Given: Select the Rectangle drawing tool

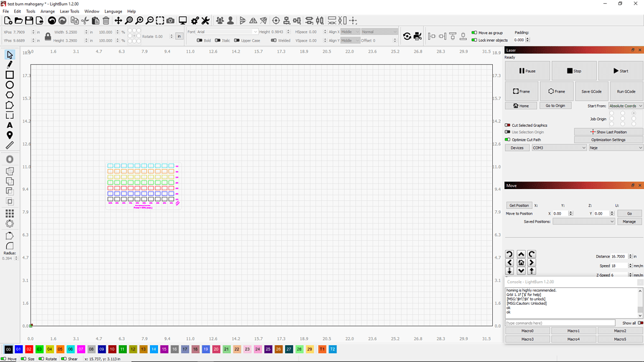Looking at the screenshot, I should (x=9, y=75).
